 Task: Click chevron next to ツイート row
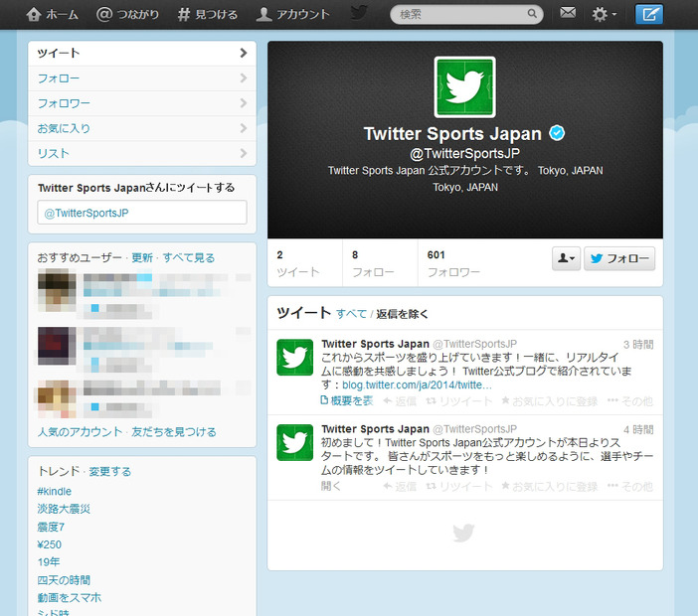pyautogui.click(x=243, y=53)
